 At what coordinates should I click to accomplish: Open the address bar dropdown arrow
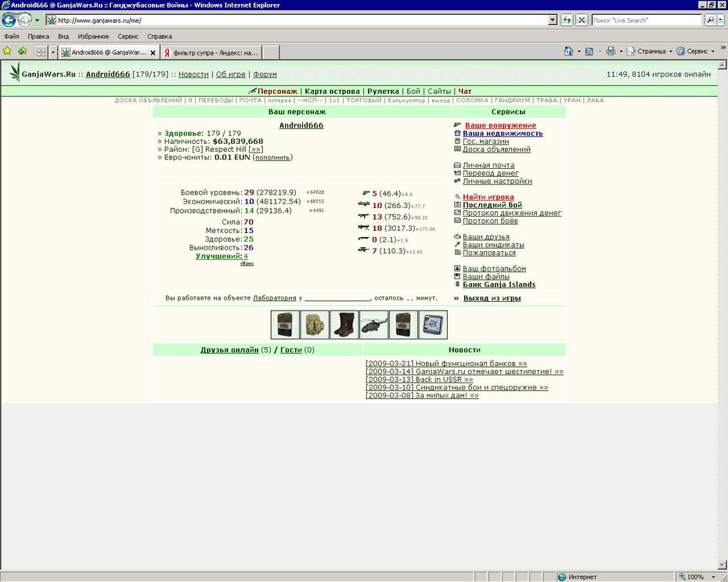pos(553,20)
